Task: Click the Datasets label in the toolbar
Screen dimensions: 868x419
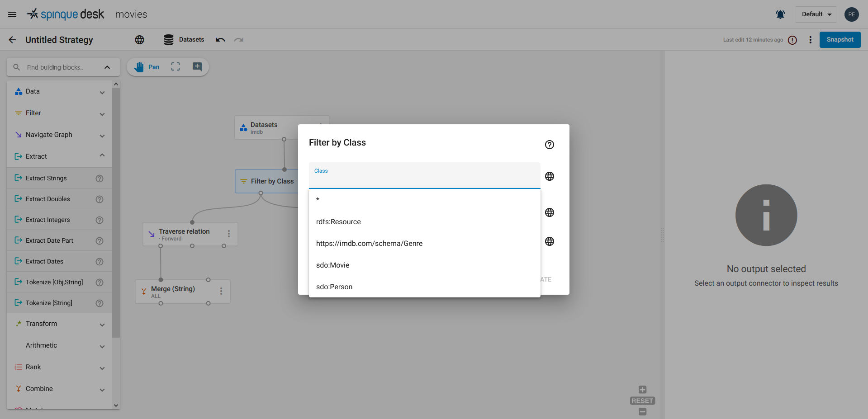Action: pyautogui.click(x=191, y=40)
